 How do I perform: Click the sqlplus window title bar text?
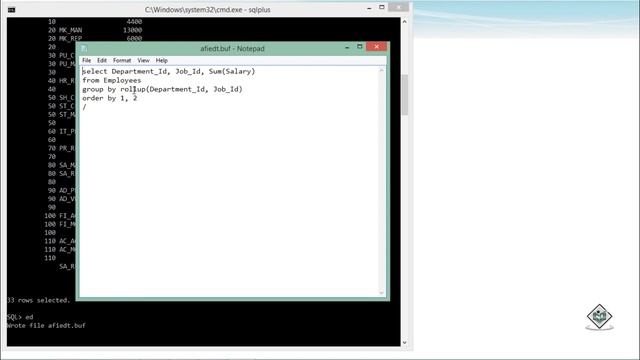[x=207, y=9]
